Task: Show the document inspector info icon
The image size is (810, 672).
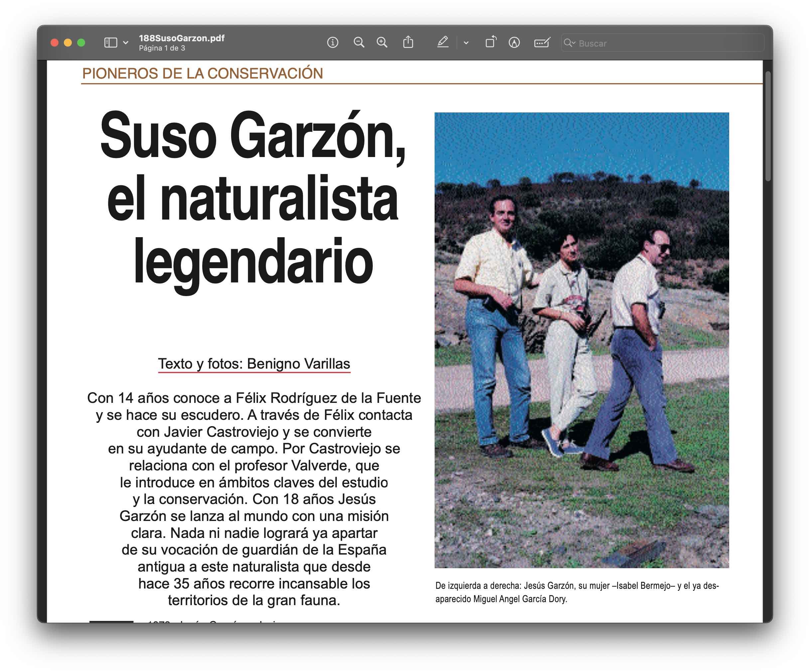Action: 333,43
